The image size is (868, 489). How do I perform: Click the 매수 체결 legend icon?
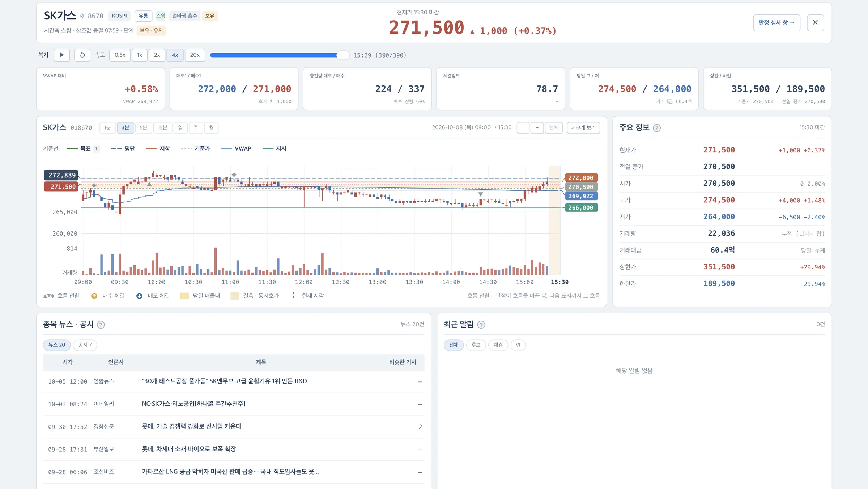point(94,296)
